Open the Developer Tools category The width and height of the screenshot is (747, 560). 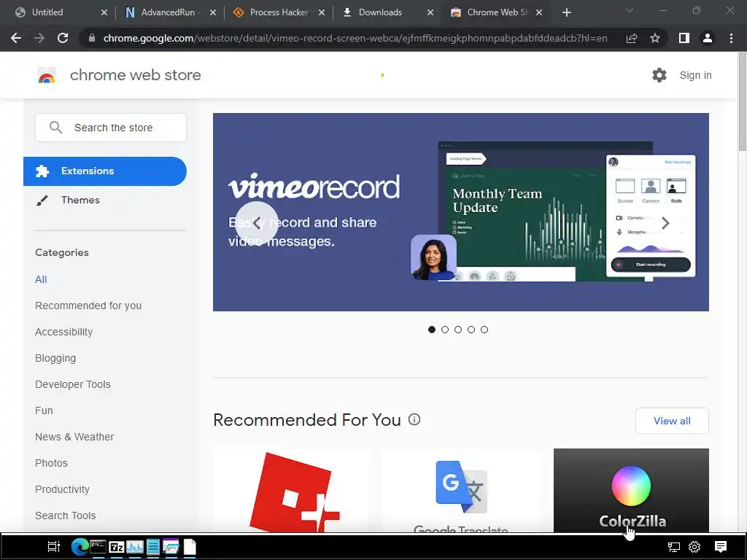[72, 384]
